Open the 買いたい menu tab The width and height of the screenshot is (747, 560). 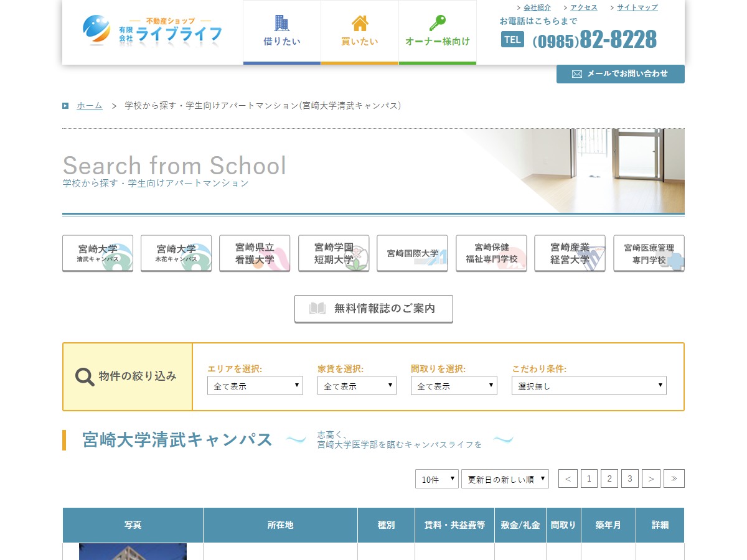[x=360, y=32]
